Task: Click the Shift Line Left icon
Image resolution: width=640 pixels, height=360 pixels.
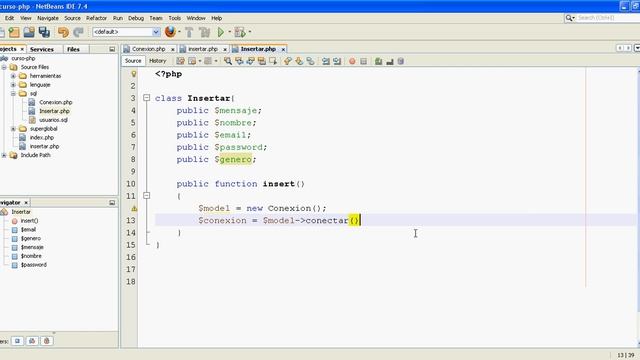Action: point(326,61)
